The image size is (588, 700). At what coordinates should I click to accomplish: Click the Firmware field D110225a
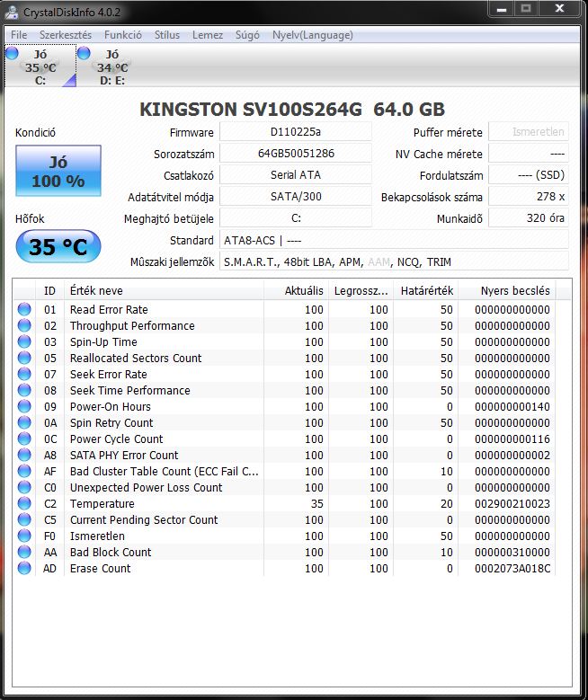[295, 132]
